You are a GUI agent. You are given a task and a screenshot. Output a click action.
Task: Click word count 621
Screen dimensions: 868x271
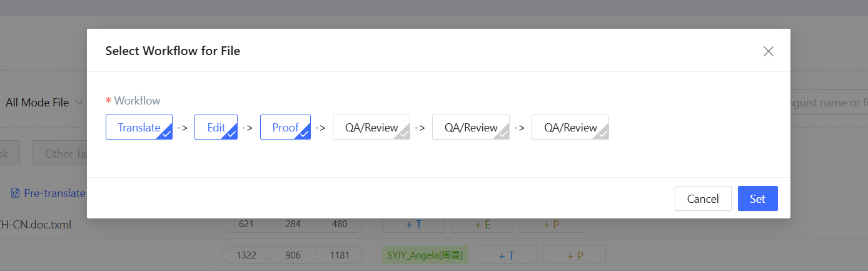pos(246,224)
